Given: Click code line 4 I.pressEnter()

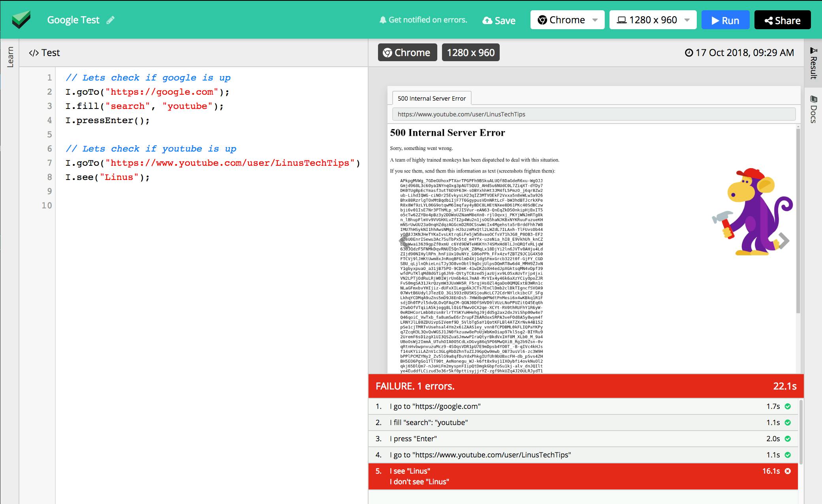Looking at the screenshot, I should point(107,120).
